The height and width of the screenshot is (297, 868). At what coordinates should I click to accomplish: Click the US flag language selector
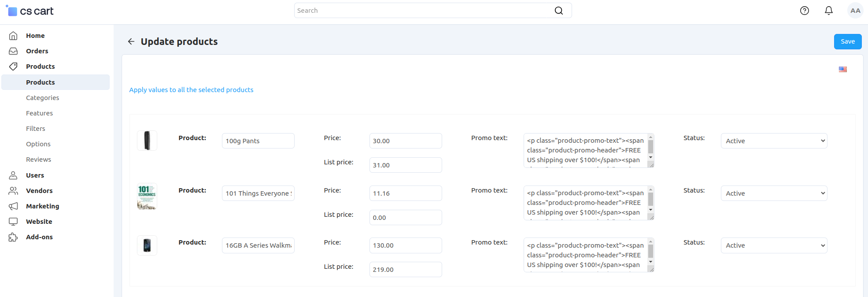coord(843,69)
